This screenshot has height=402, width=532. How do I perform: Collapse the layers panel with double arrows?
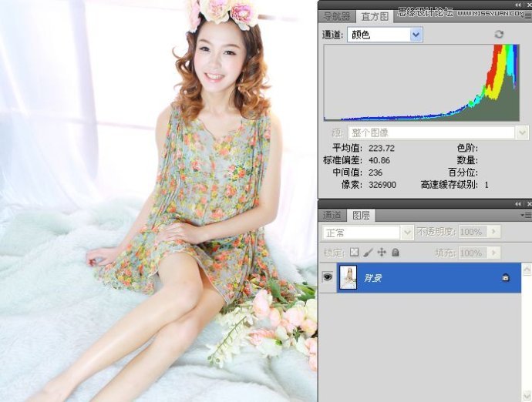click(518, 204)
